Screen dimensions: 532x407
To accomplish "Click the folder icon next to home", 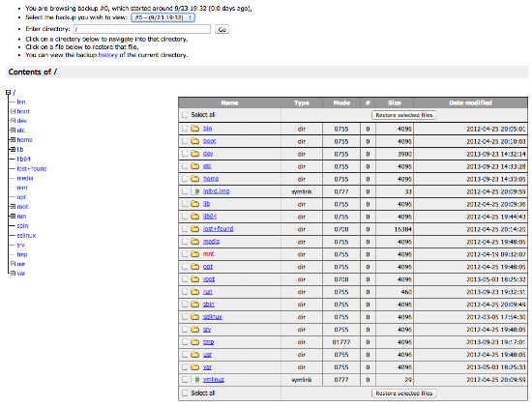I will 194,179.
